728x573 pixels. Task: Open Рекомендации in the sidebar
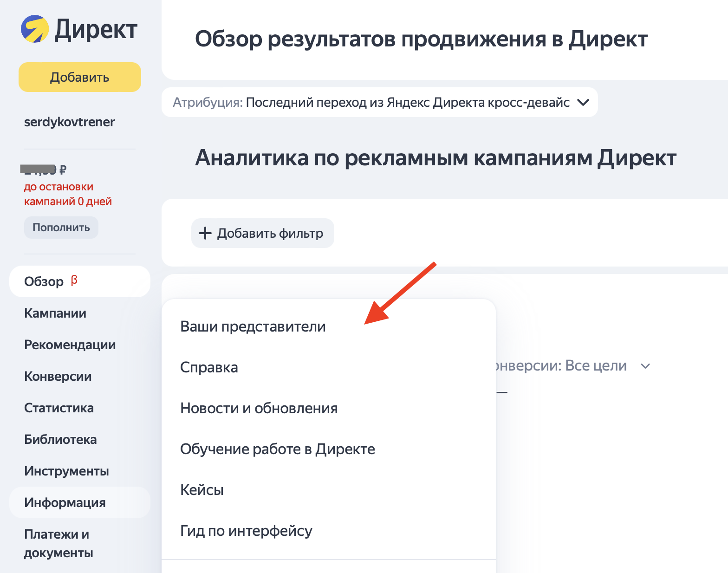(70, 345)
